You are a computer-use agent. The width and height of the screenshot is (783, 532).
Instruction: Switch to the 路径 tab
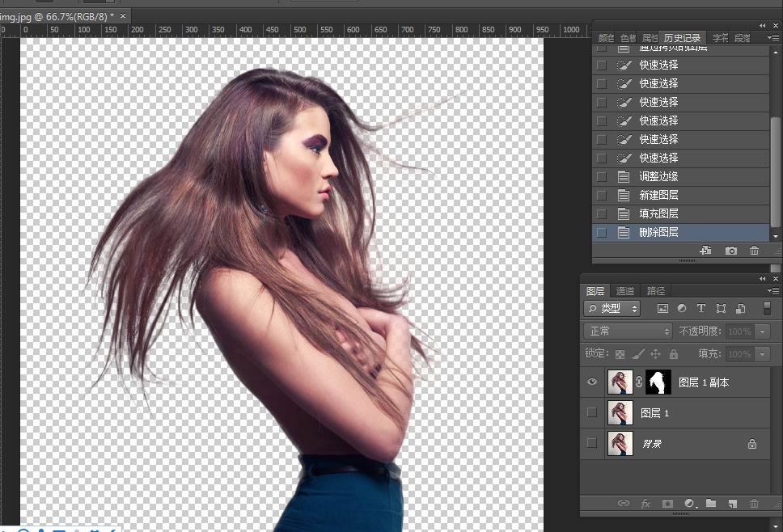point(655,291)
